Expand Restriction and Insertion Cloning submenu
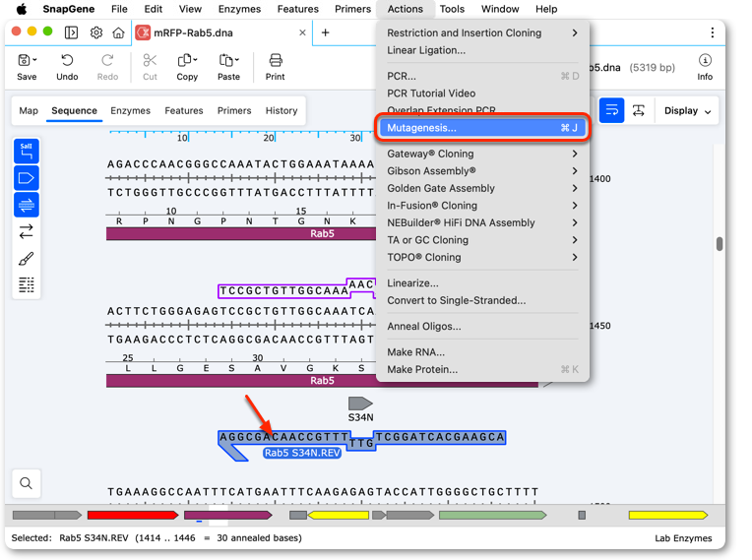The image size is (752, 560). (x=482, y=32)
